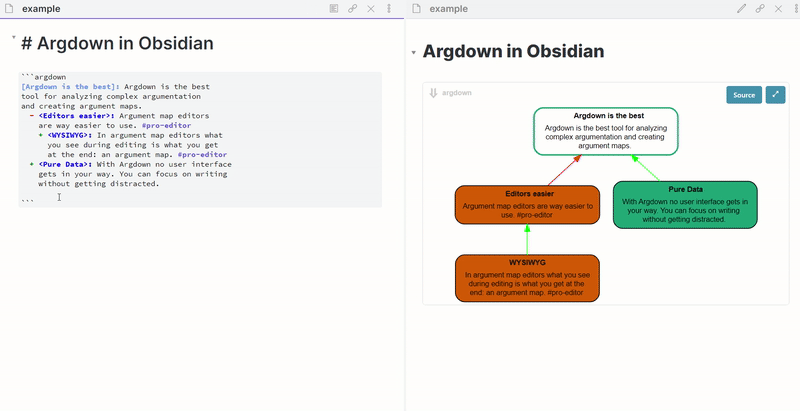Expand argument map to fullscreen

pos(776,95)
